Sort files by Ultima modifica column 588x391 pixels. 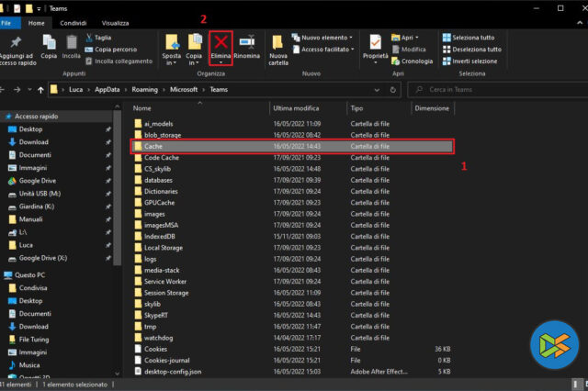pyautogui.click(x=297, y=107)
